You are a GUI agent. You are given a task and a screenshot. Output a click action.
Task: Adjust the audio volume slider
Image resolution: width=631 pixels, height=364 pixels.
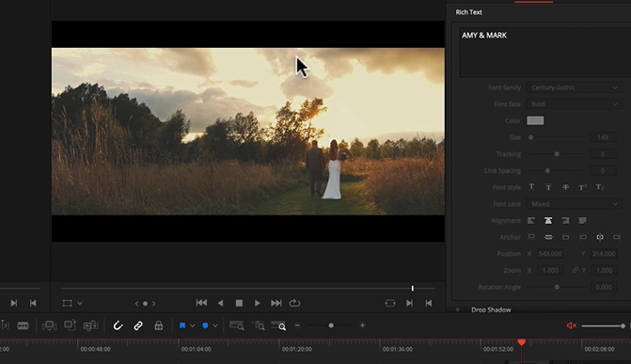(x=603, y=325)
